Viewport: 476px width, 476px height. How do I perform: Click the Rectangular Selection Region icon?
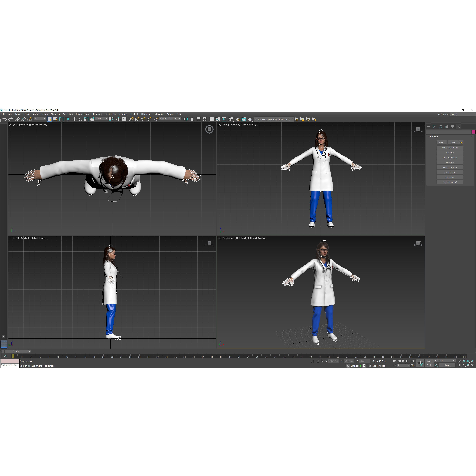click(61, 119)
